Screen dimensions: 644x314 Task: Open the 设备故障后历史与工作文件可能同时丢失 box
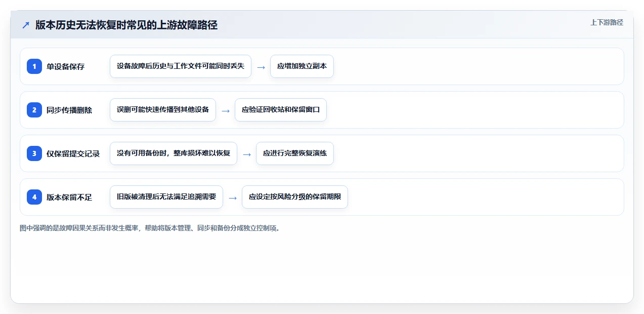tap(181, 66)
